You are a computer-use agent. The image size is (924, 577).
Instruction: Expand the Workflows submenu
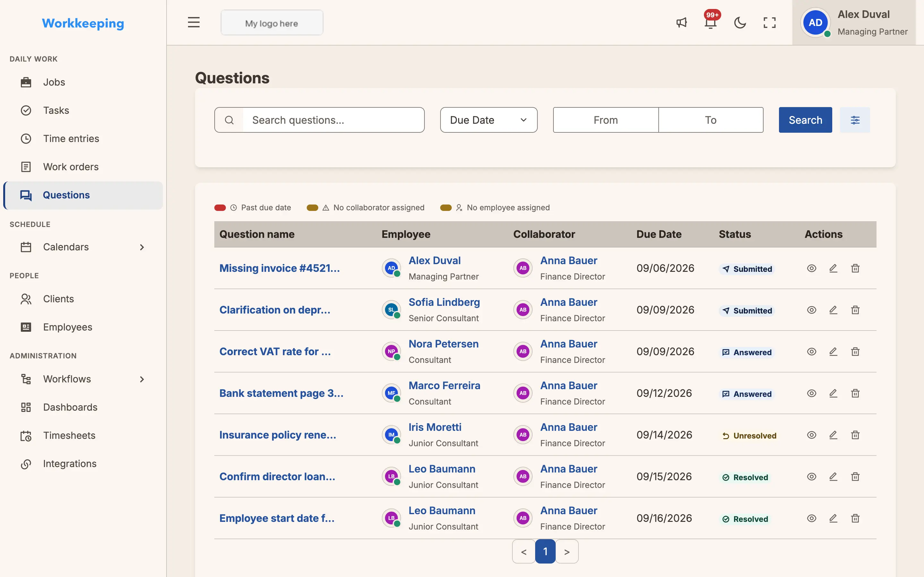pos(142,379)
